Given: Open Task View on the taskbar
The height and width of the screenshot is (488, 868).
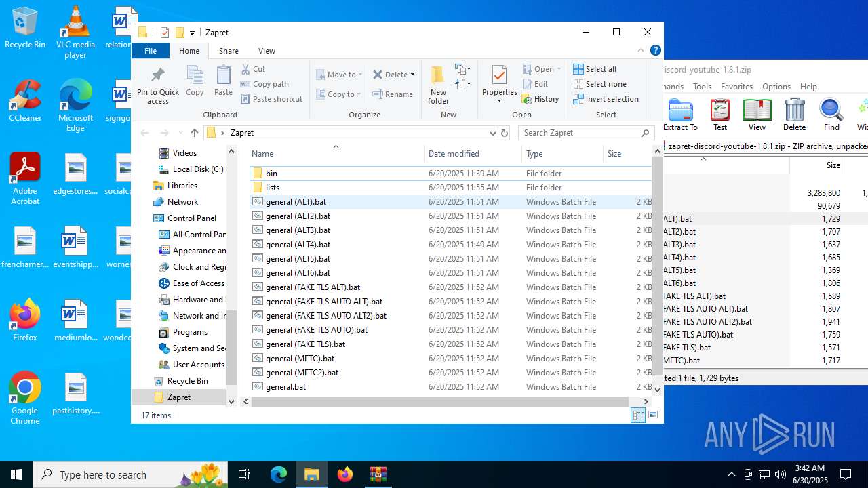Looking at the screenshot, I should point(244,474).
